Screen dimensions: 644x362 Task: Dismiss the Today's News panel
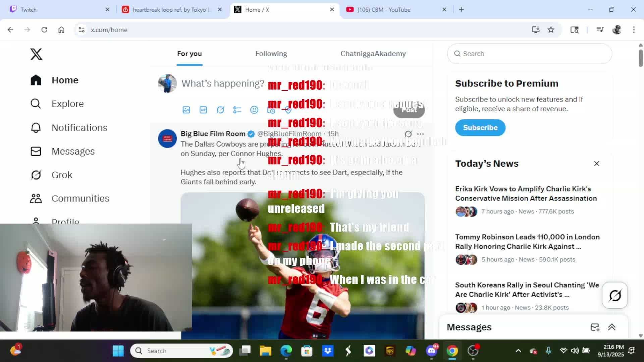[x=596, y=164]
